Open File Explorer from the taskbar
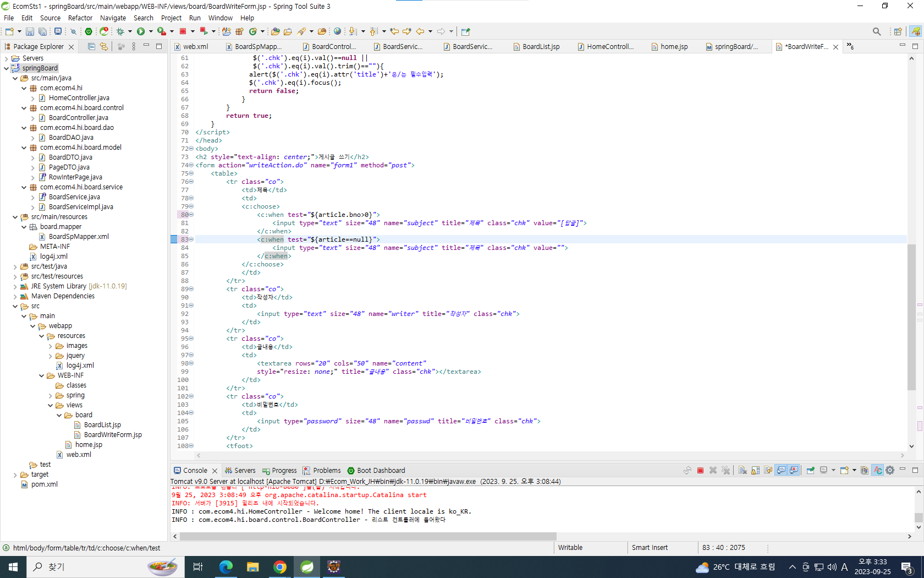This screenshot has height=578, width=924. click(252, 566)
